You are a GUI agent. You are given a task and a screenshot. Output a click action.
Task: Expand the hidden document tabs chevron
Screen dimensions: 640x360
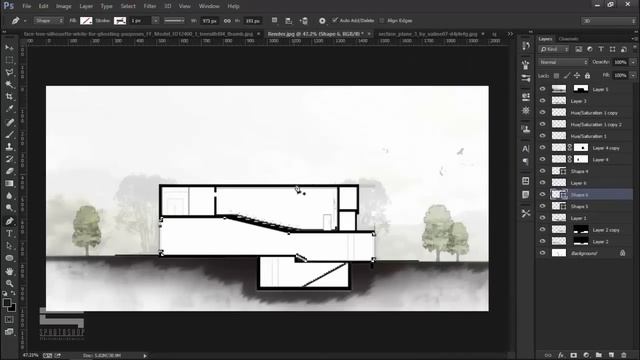510,34
